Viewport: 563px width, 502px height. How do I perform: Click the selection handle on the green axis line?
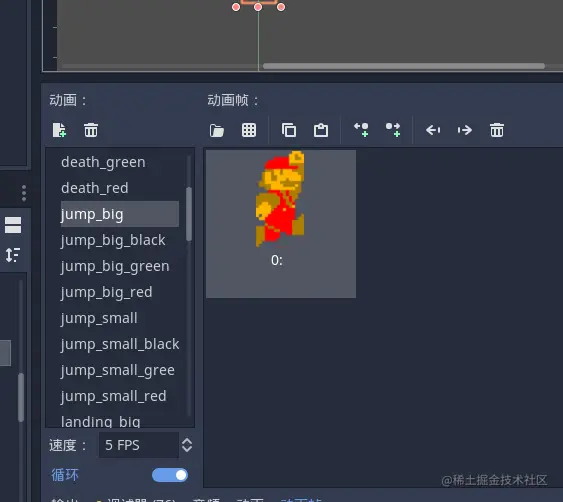(258, 7)
